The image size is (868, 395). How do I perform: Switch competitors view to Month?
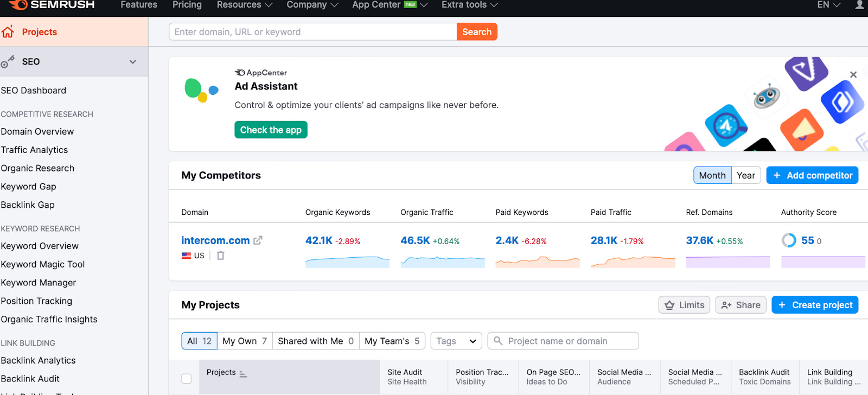pyautogui.click(x=712, y=175)
